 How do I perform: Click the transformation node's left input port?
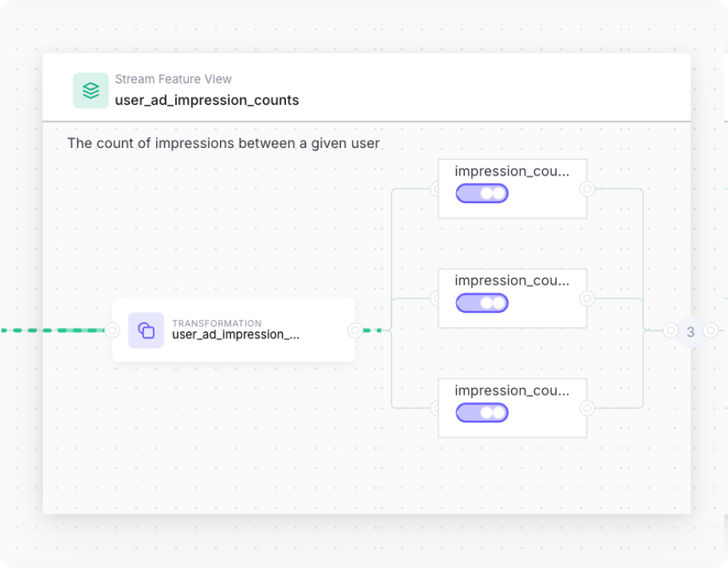pos(112,331)
